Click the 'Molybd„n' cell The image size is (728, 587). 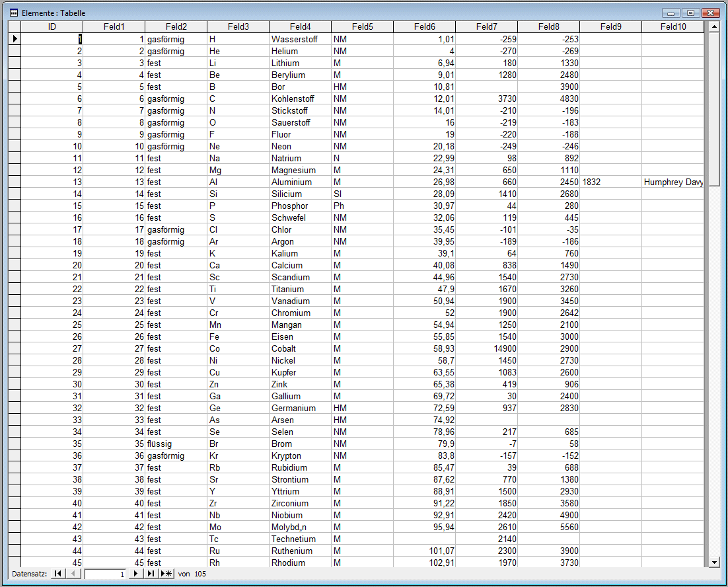301,527
